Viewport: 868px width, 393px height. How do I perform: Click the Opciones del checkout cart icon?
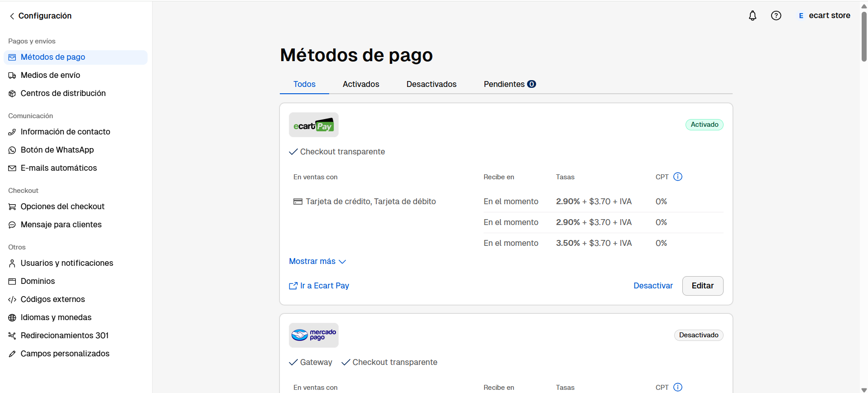click(x=12, y=207)
